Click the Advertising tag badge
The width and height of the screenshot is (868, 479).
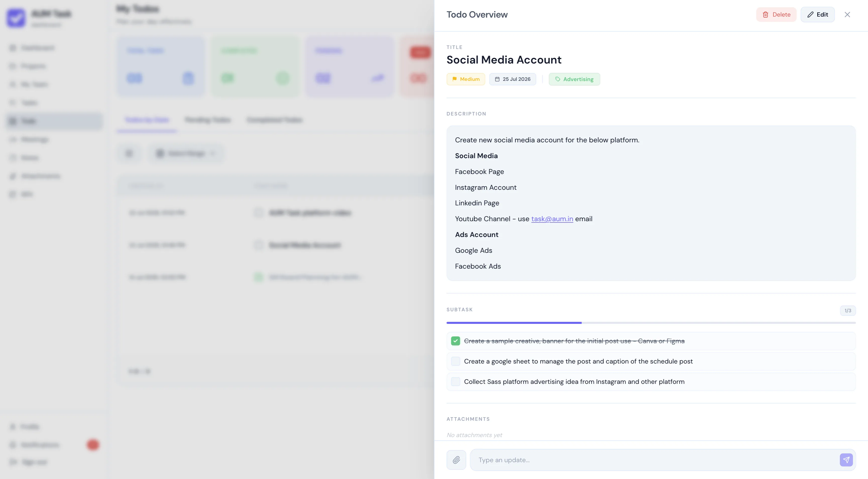(x=574, y=79)
